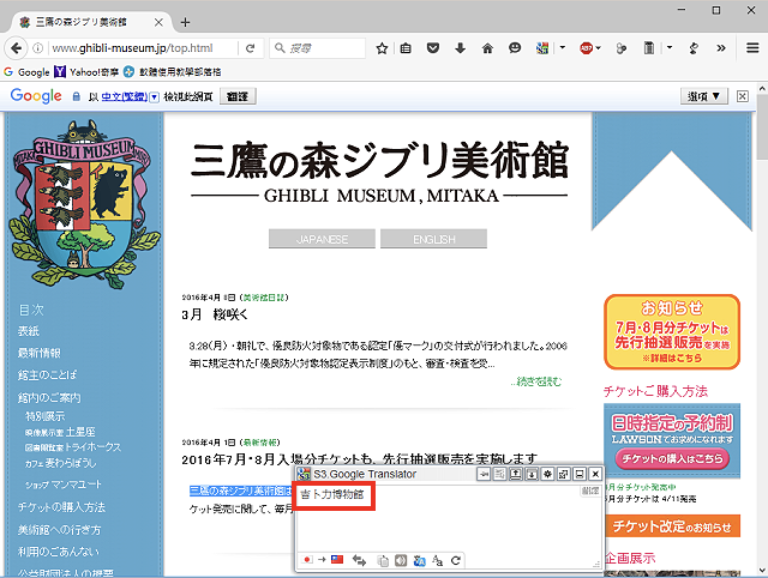The width and height of the screenshot is (768, 578).
Task: Open the 美術館日誌 category link
Action: [264, 297]
